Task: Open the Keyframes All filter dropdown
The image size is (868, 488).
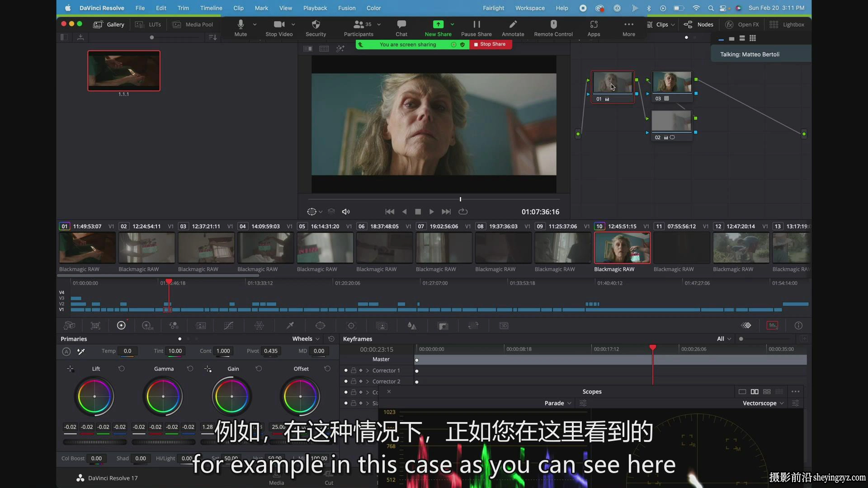Action: tap(724, 338)
